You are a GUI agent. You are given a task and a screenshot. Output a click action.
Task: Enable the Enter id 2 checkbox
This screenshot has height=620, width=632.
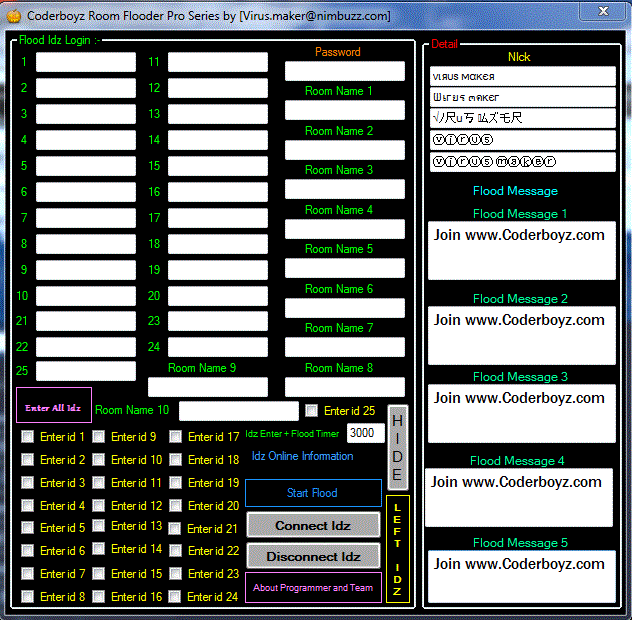[27, 460]
